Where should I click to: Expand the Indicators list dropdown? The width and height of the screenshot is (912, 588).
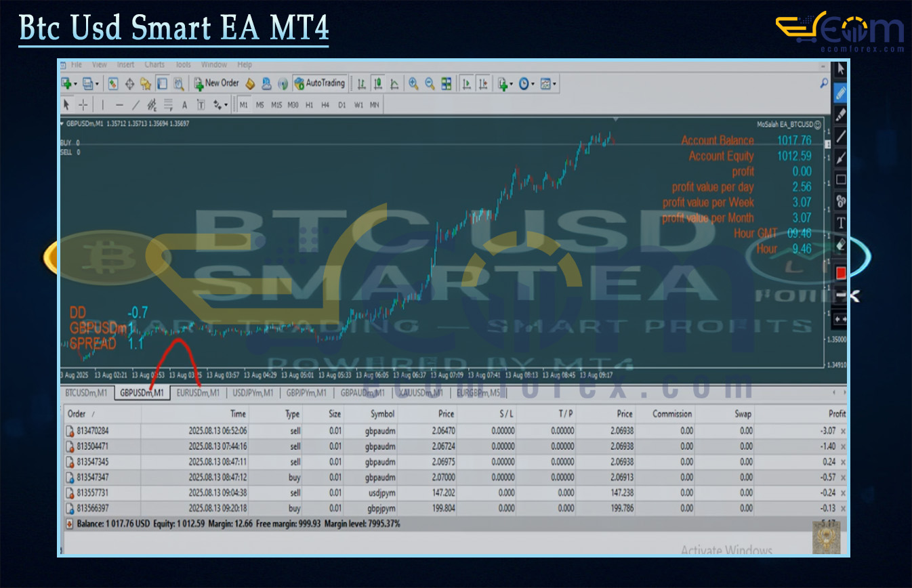[x=510, y=84]
